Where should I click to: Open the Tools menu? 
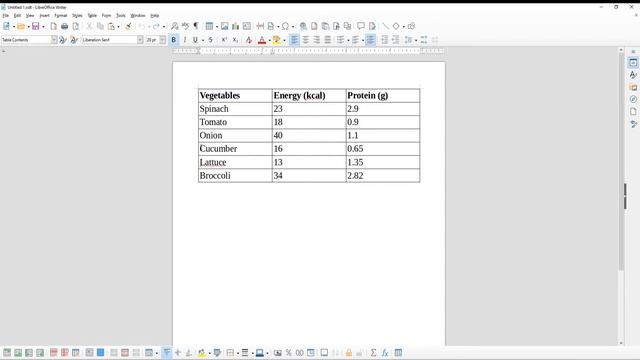[x=121, y=16]
